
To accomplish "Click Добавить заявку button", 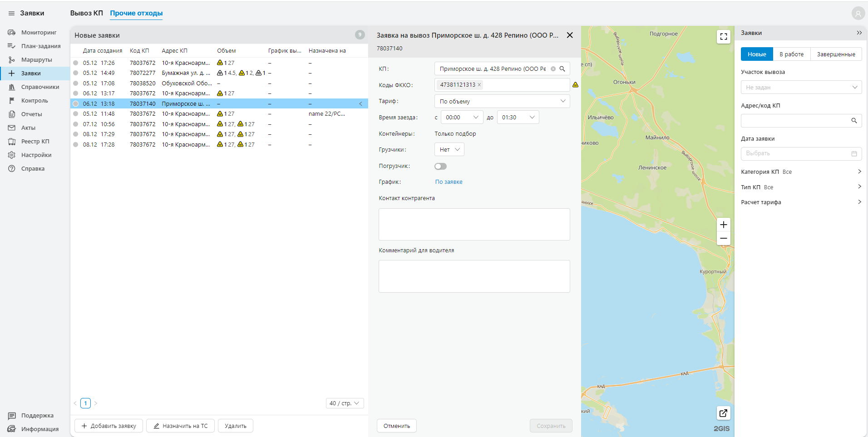I will click(108, 426).
